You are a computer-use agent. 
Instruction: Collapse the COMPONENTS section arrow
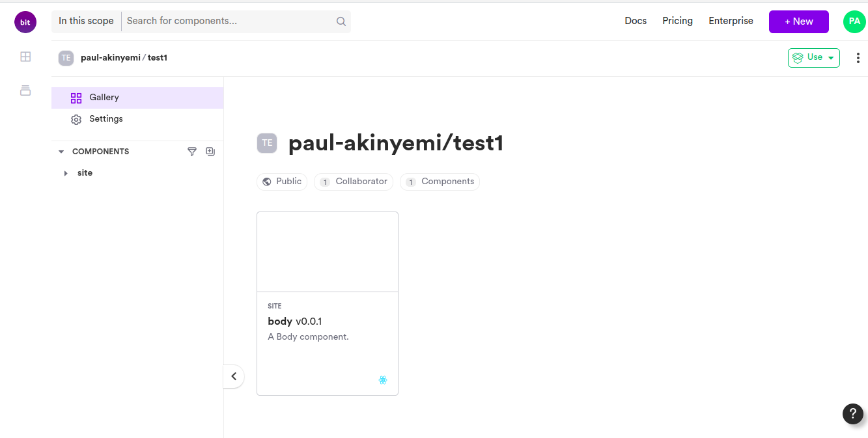pyautogui.click(x=61, y=152)
